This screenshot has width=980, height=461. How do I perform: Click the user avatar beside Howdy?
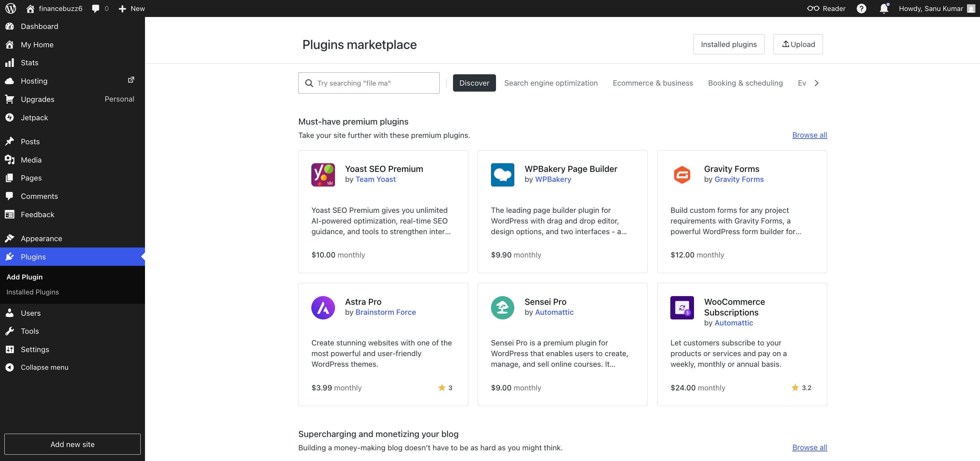click(971, 8)
